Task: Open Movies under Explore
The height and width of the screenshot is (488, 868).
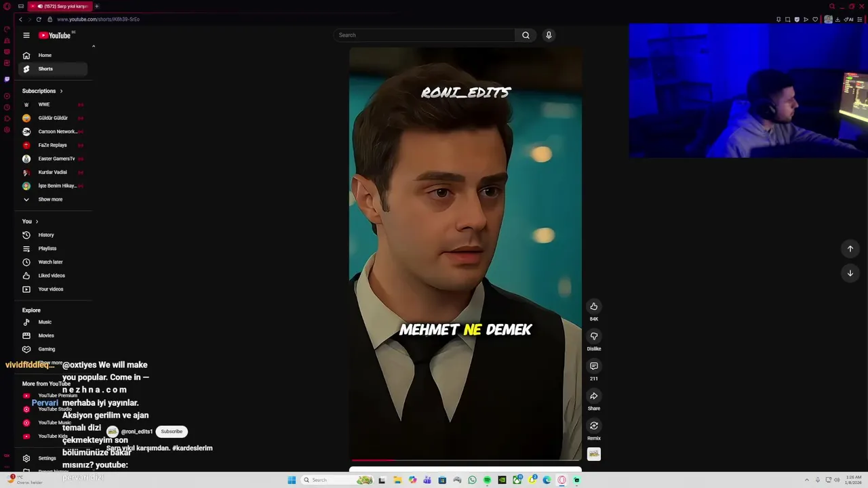Action: click(x=53, y=335)
